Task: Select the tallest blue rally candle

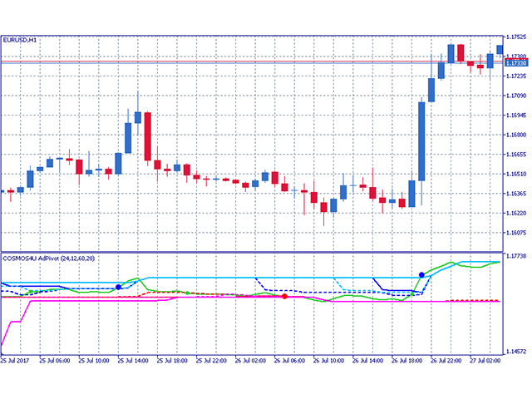Action: point(422,140)
